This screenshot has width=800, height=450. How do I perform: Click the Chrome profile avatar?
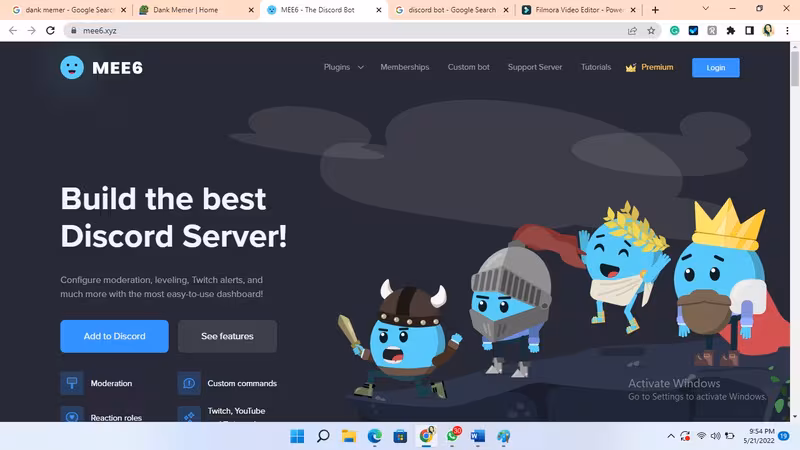click(768, 31)
